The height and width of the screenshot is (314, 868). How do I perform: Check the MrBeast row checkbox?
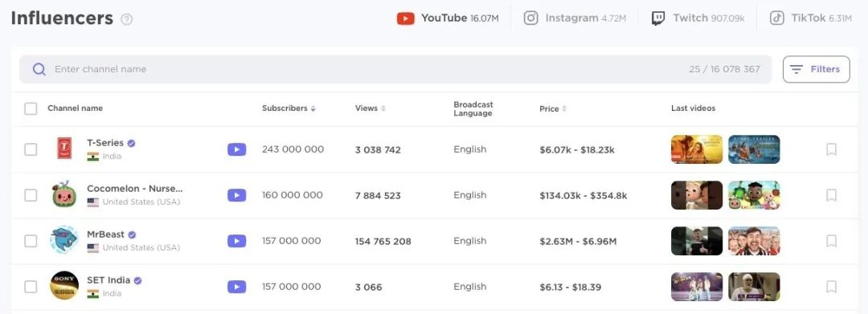(x=31, y=242)
